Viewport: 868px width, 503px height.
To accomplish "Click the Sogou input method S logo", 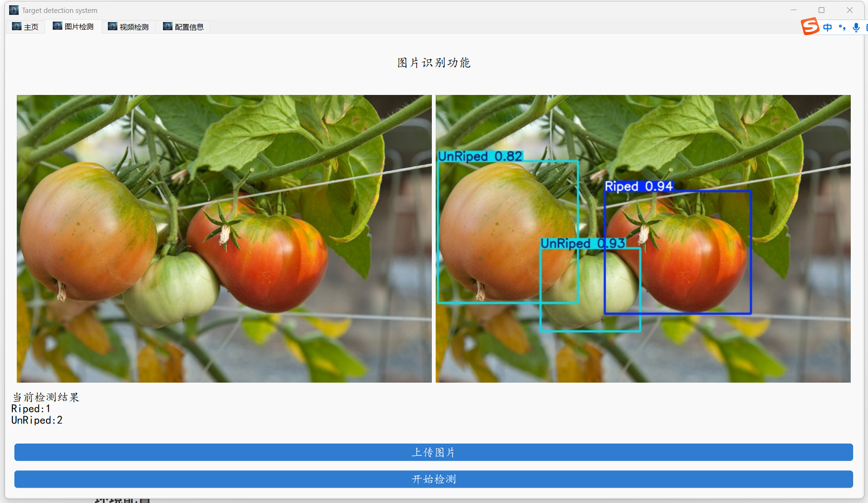I will (x=810, y=26).
